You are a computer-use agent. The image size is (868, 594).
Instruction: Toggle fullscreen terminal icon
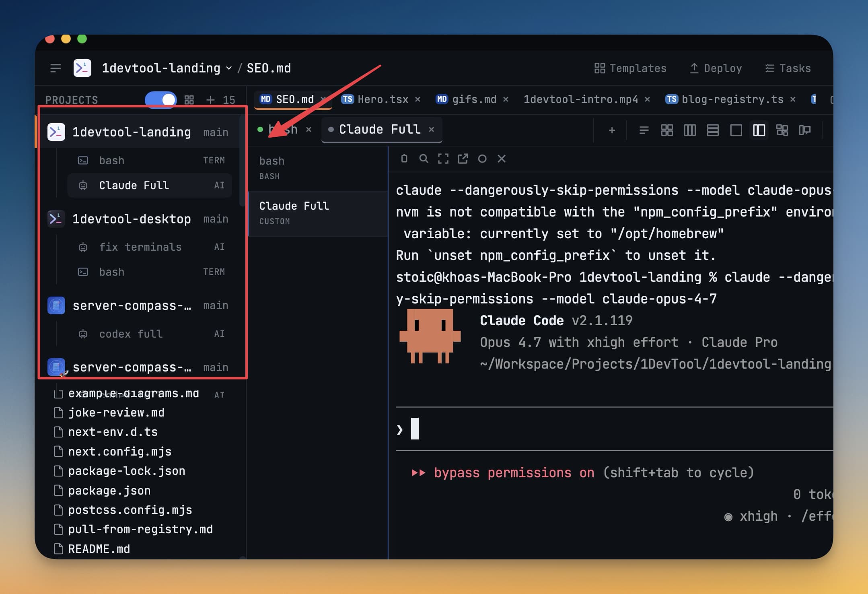[443, 159]
